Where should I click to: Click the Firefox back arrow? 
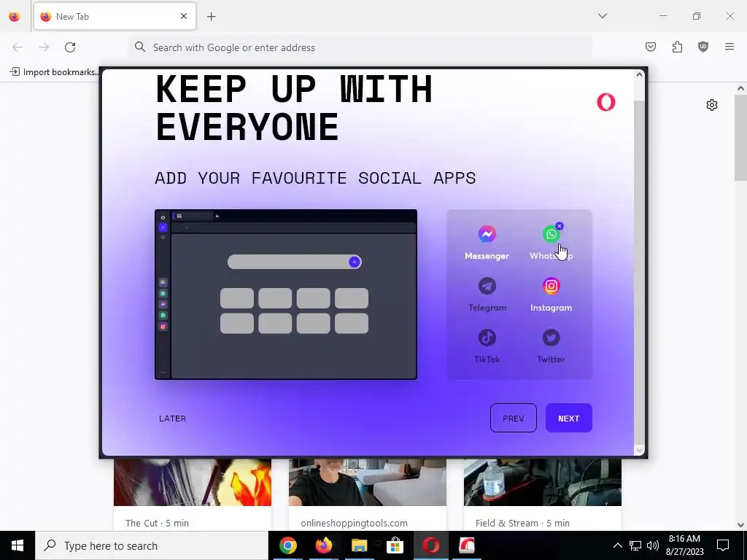18,47
